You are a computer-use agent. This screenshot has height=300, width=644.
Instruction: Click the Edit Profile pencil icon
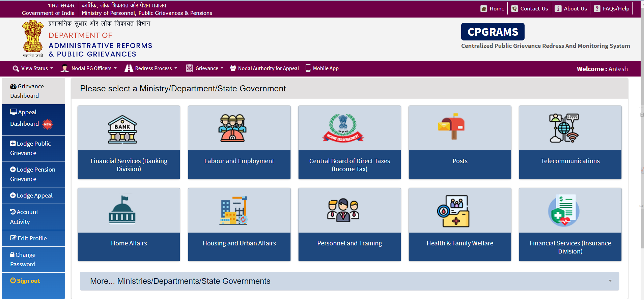pos(13,238)
